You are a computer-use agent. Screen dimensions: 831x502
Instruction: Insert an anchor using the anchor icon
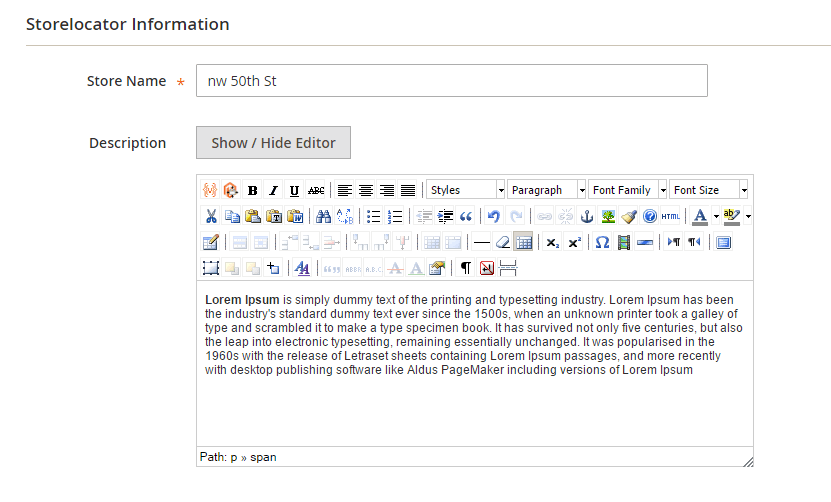pyautogui.click(x=587, y=216)
